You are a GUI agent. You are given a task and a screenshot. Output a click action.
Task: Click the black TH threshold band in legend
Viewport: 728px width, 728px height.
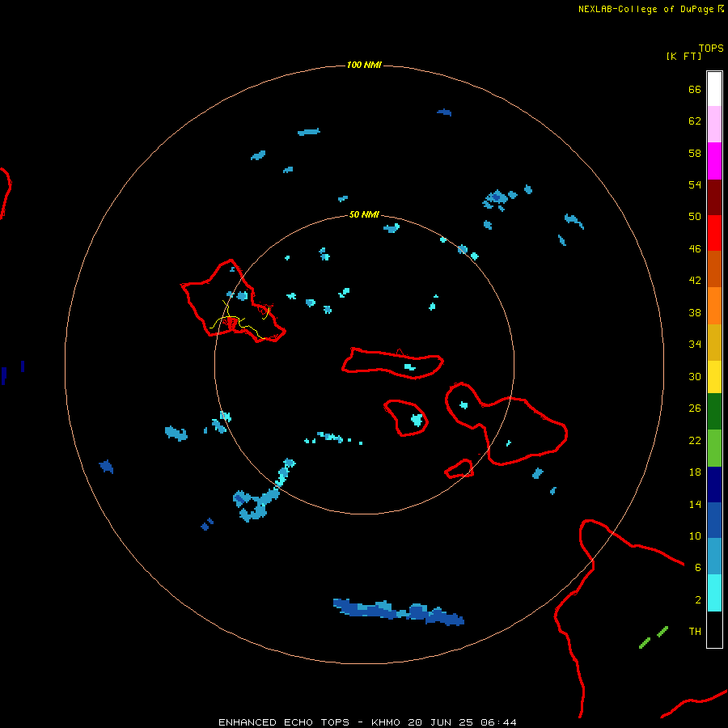click(x=714, y=629)
